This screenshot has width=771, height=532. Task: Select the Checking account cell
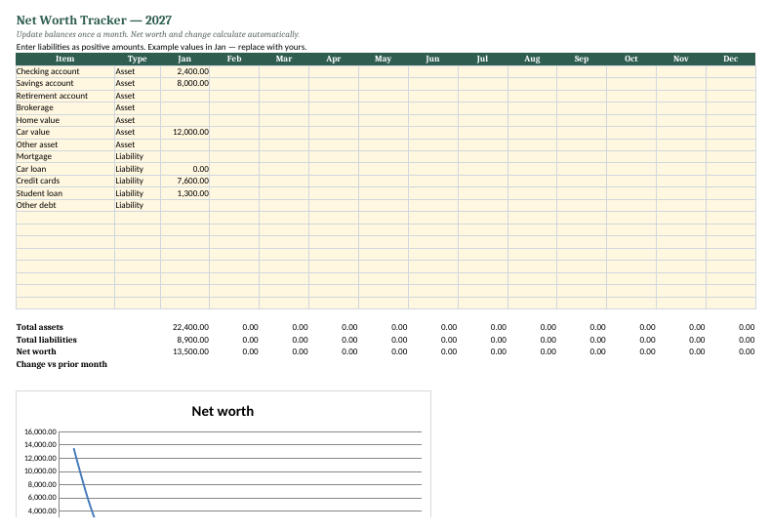click(x=65, y=71)
